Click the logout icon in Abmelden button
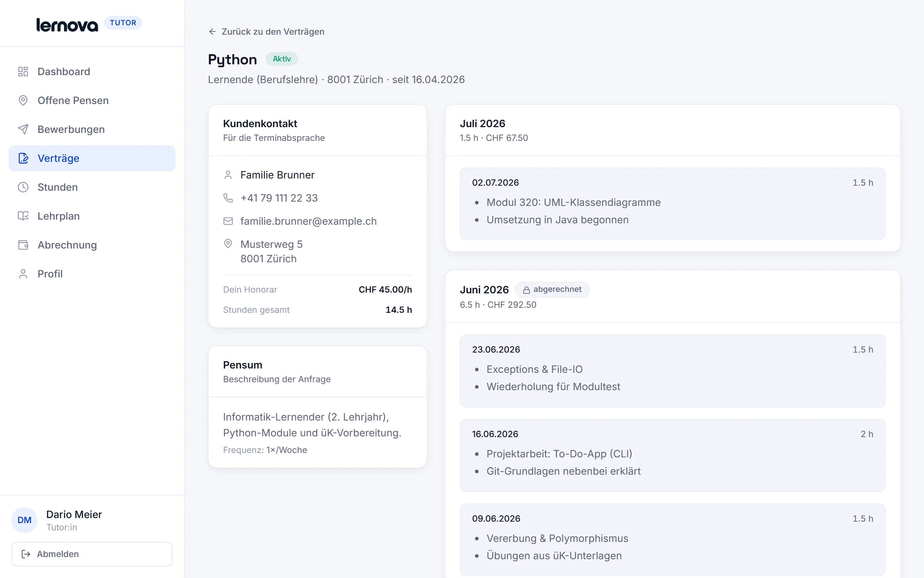This screenshot has width=924, height=578. pos(26,554)
